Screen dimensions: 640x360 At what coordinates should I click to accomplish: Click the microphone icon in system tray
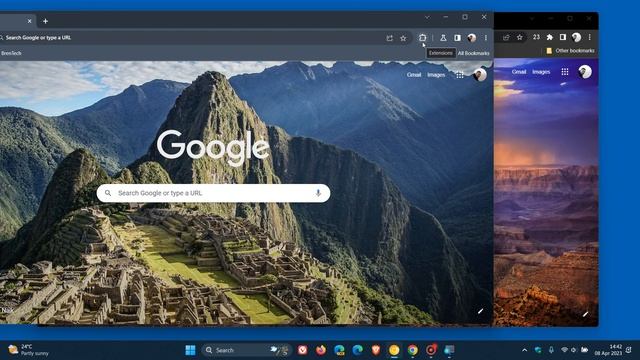[551, 350]
